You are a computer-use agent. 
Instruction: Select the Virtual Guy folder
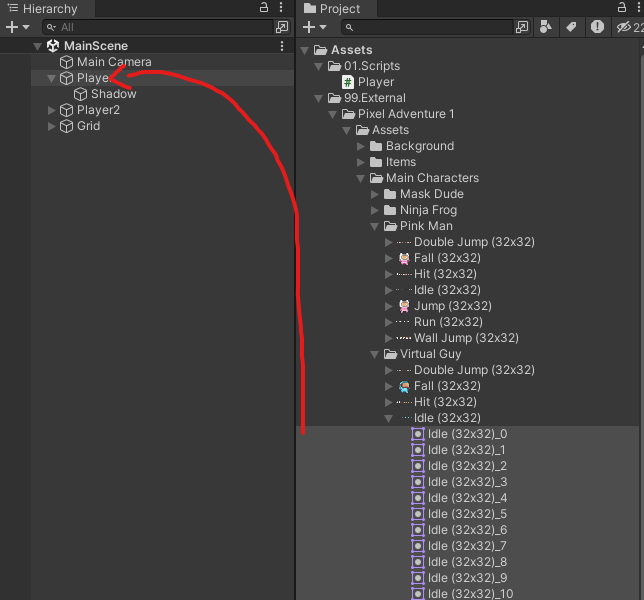pyautogui.click(x=431, y=354)
